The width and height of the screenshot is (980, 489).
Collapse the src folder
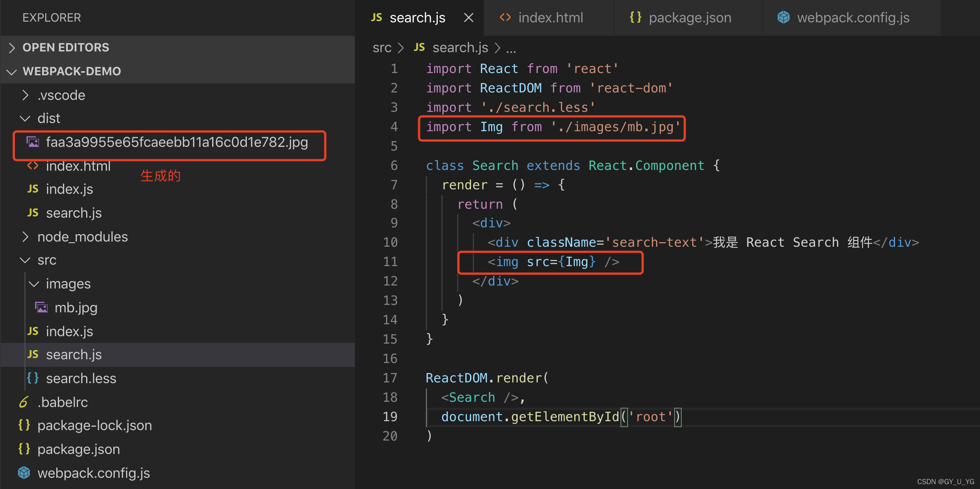[177, 260]
